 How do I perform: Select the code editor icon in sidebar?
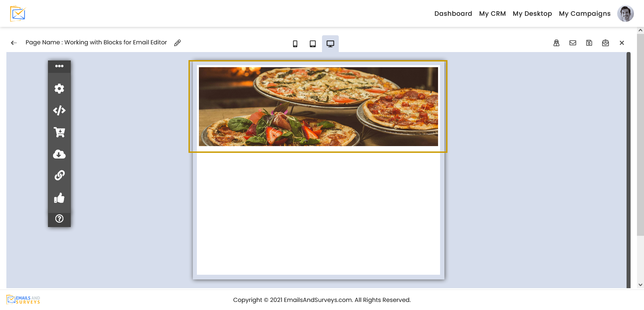(x=59, y=110)
